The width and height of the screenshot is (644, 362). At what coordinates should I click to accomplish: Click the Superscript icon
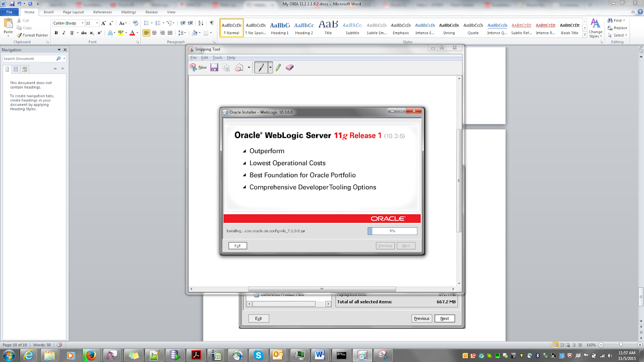[x=99, y=33]
